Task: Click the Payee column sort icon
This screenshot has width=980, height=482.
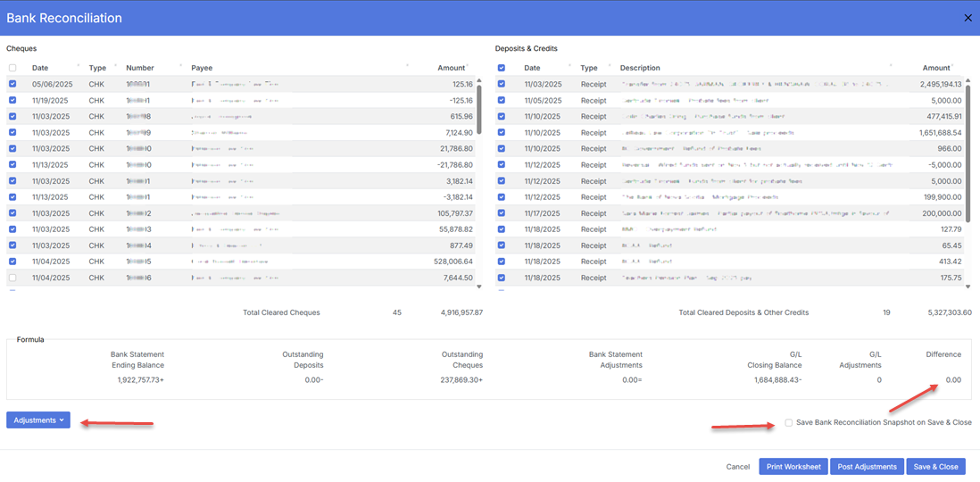Action: coord(407,65)
